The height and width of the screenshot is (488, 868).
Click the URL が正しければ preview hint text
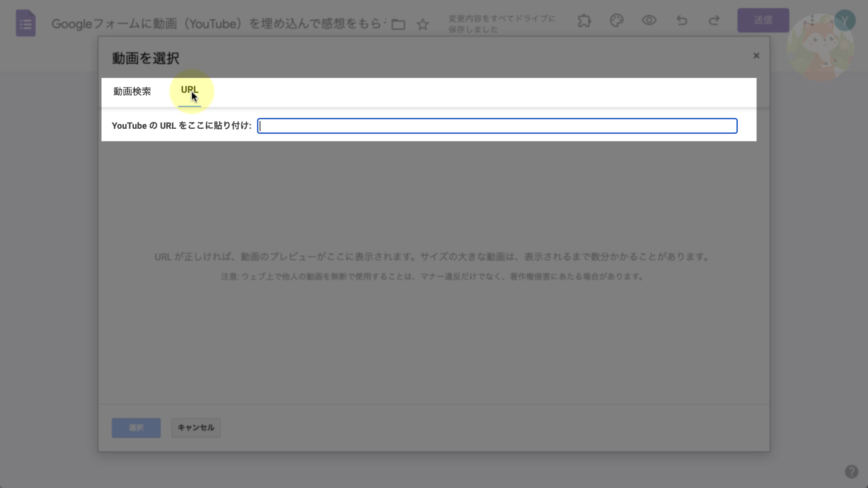(431, 257)
